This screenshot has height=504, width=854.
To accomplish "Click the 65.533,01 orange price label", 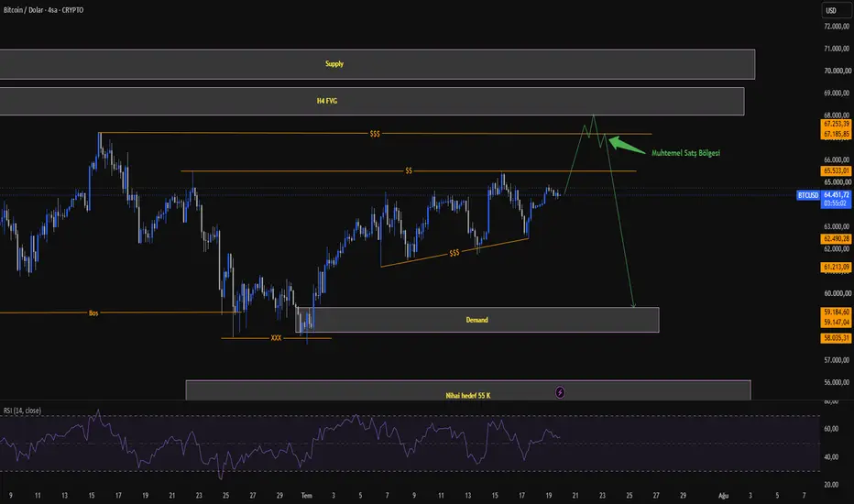I will [836, 171].
